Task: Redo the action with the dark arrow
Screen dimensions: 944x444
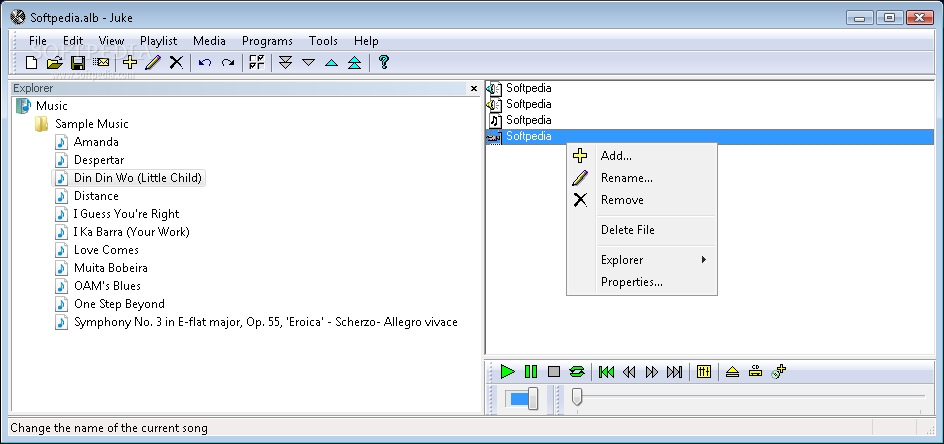Action: pos(228,62)
